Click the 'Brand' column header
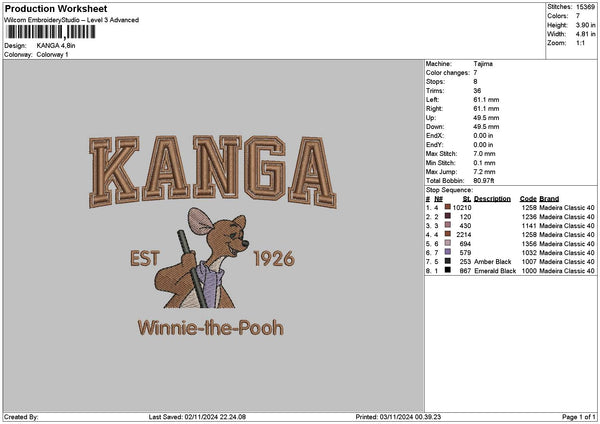This screenshot has width=600, height=424. 549,199
